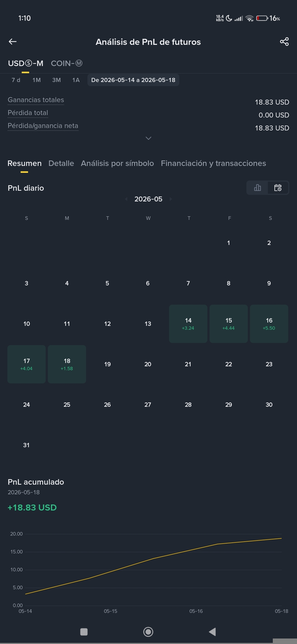Expand the PnL summary chevron

[148, 138]
